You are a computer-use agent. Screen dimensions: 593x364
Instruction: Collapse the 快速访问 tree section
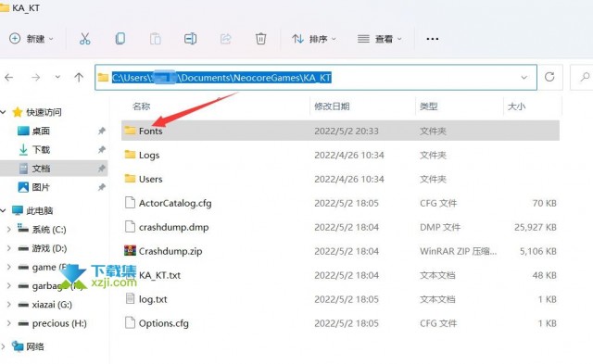pyautogui.click(x=4, y=112)
